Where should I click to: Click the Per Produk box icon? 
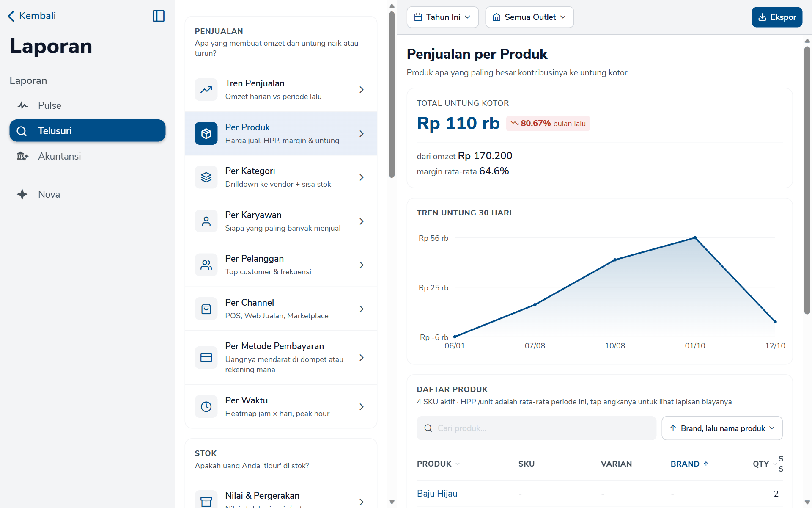(x=206, y=134)
